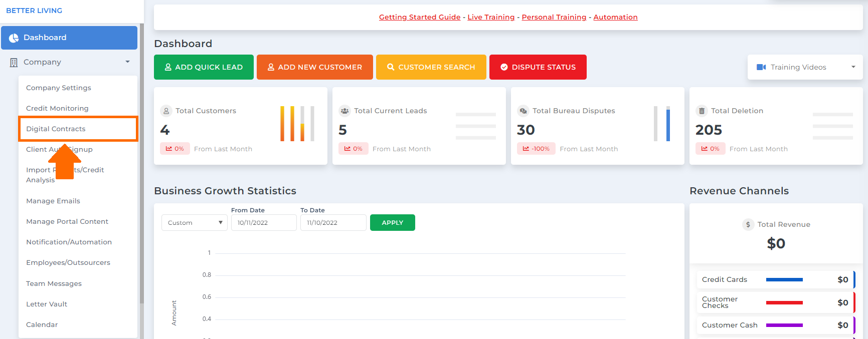The height and width of the screenshot is (339, 868).
Task: Click the Add New Customer button
Action: pos(315,67)
